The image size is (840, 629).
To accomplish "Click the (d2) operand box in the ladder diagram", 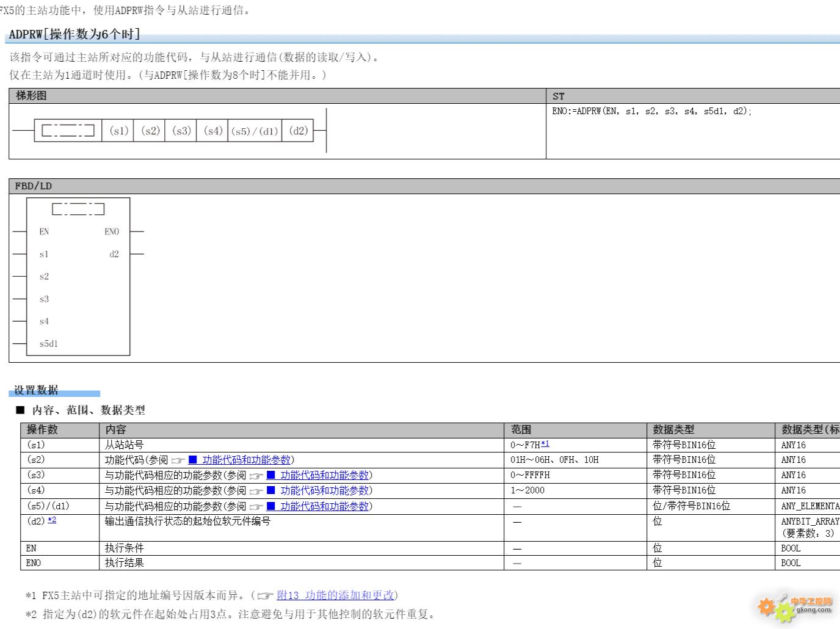I will point(298,131).
